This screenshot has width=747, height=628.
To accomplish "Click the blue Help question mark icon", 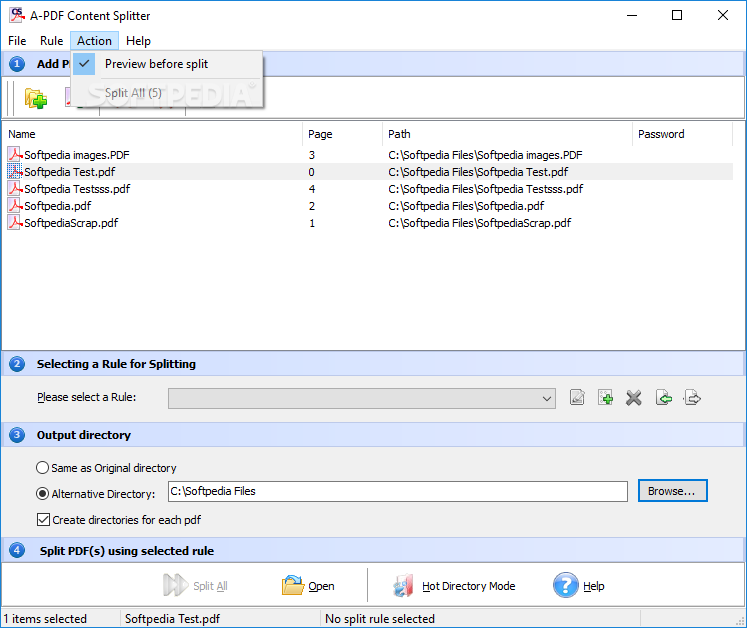I will click(x=565, y=585).
